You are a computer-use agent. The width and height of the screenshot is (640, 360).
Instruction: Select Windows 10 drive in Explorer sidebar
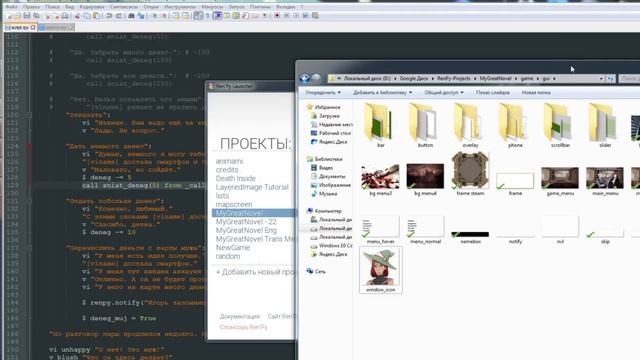click(x=331, y=246)
